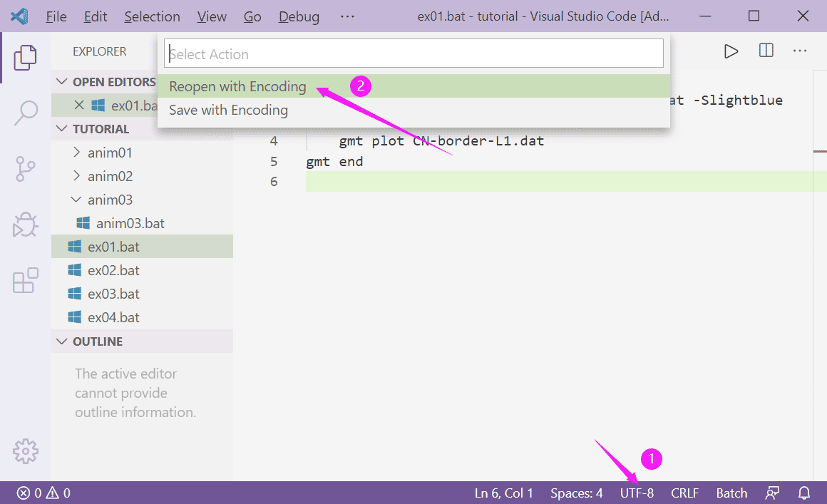Viewport: 827px width, 504px height.
Task: Open ex04.bat file
Action: tap(142, 317)
